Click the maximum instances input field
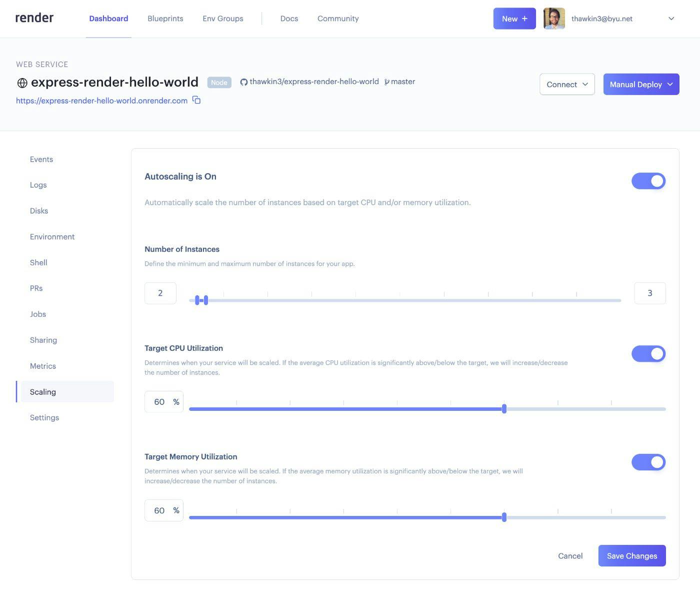Screen dimensions: 700x594 650,293
